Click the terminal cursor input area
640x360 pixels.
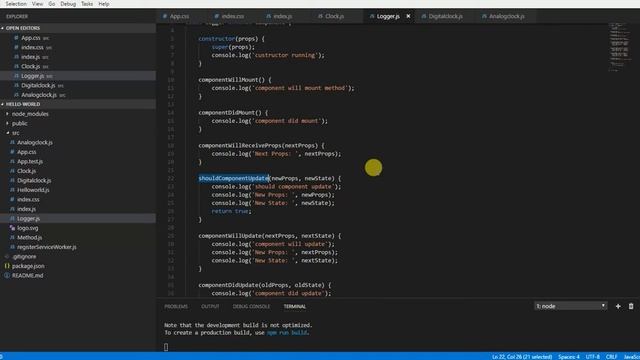click(166, 347)
